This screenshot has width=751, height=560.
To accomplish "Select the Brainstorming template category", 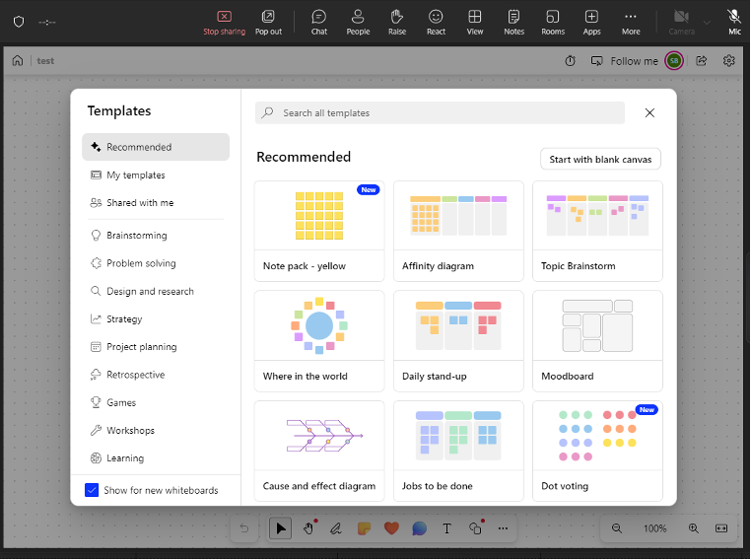I will (136, 236).
